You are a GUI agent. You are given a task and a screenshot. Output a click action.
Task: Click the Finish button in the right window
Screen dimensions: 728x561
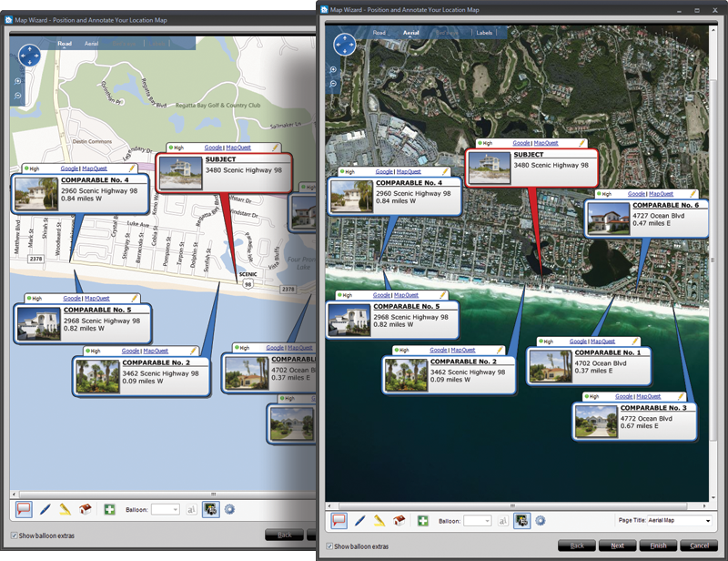[x=658, y=546]
